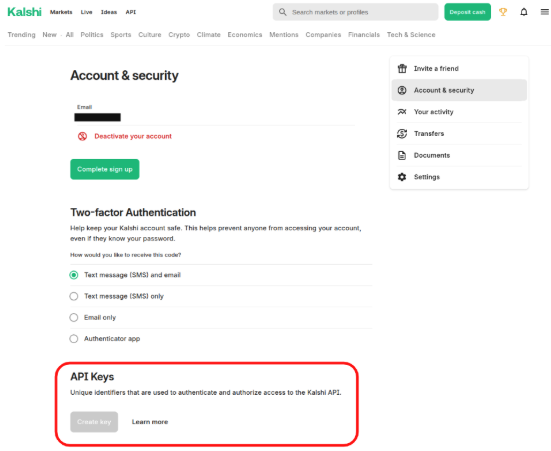Click the gift icon beside Invite a friend

(402, 69)
